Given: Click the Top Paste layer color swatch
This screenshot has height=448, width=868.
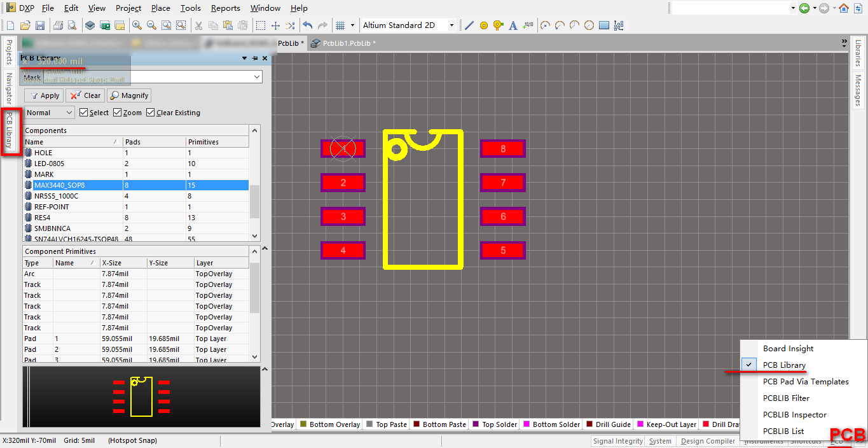Looking at the screenshot, I should [369, 424].
